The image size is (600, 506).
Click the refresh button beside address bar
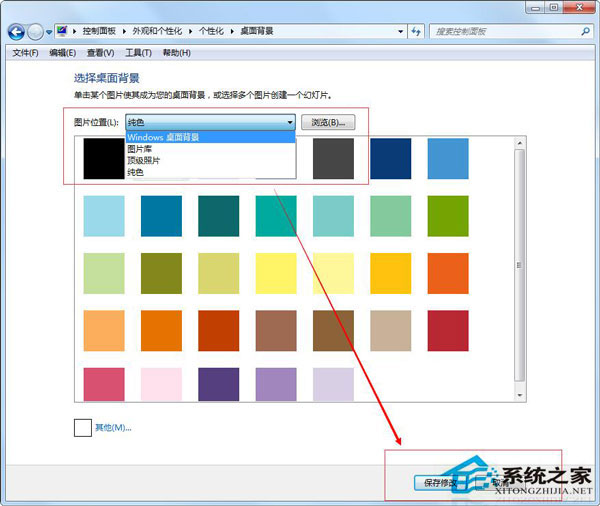(x=416, y=31)
